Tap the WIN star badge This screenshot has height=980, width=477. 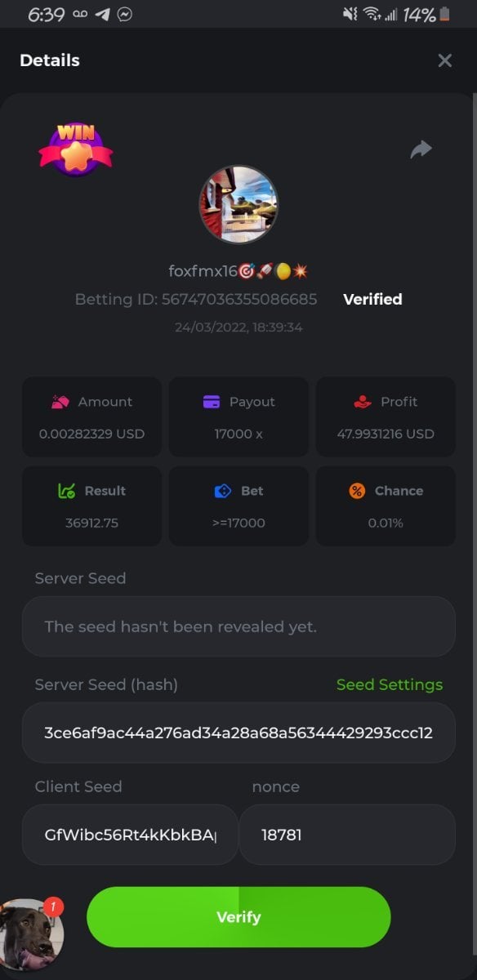pyautogui.click(x=75, y=148)
